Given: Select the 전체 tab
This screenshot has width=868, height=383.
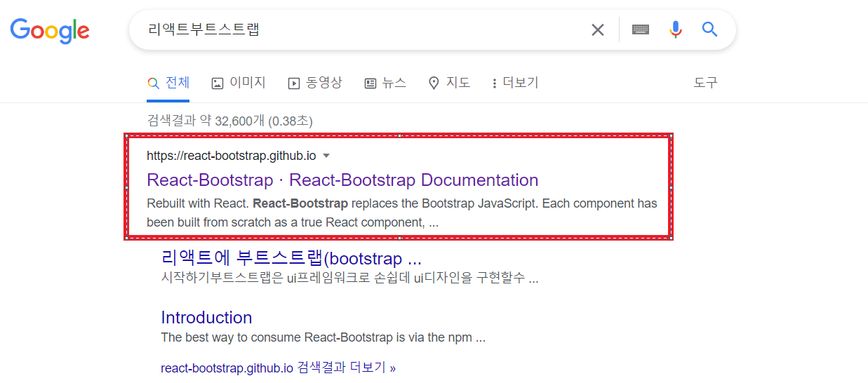Looking at the screenshot, I should pyautogui.click(x=168, y=83).
